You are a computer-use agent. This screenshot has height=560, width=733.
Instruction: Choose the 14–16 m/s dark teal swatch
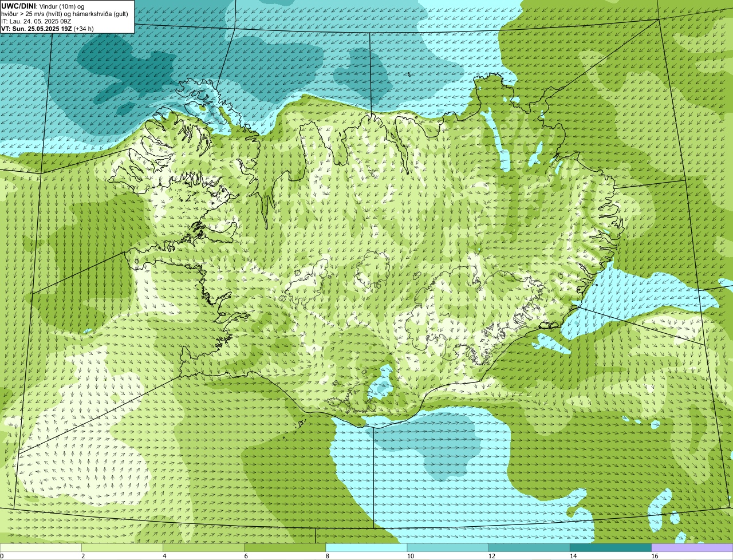(610, 547)
